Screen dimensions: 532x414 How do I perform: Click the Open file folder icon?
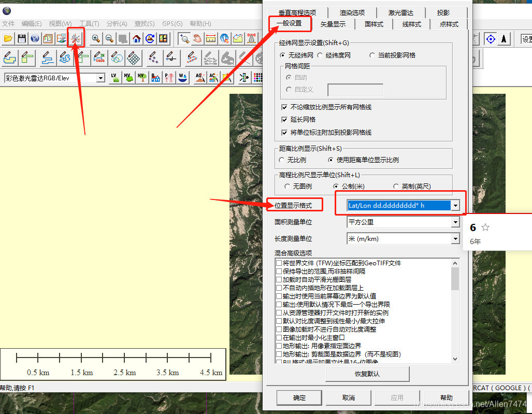click(8, 38)
